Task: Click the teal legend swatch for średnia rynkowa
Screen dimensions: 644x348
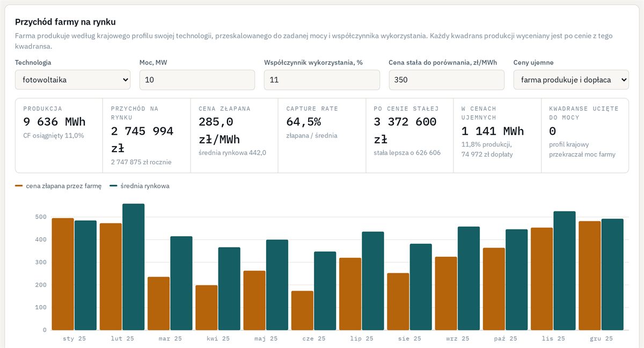Action: point(113,186)
